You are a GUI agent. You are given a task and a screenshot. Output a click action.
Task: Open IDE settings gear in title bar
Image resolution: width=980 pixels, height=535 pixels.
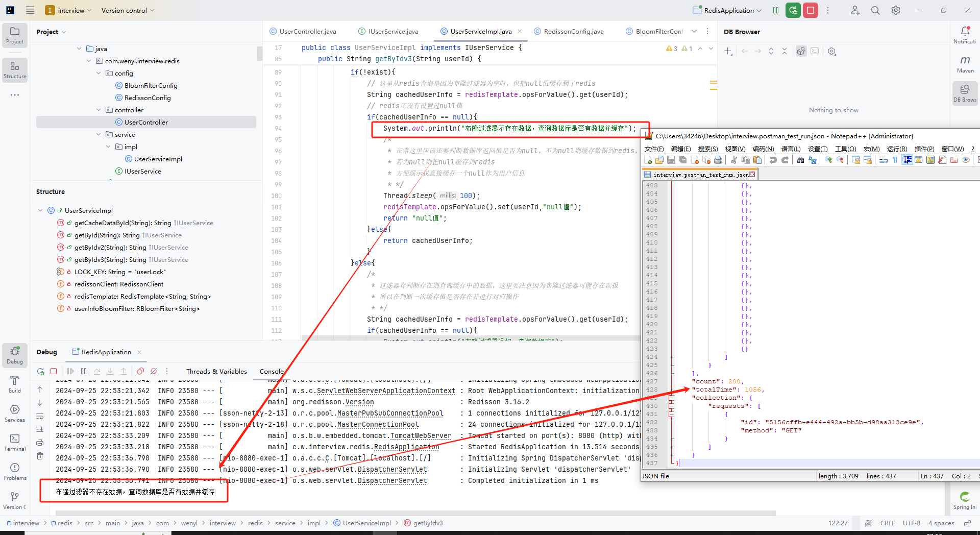tap(896, 10)
